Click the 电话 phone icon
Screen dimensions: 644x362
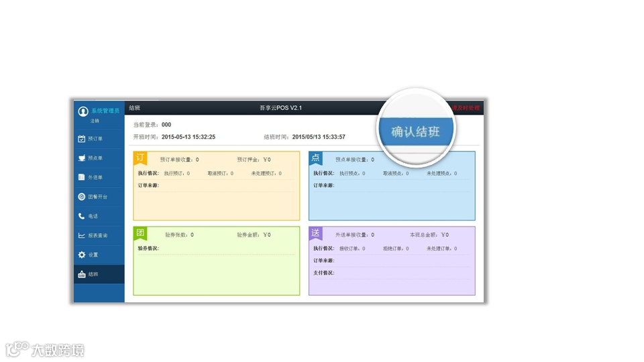81,216
